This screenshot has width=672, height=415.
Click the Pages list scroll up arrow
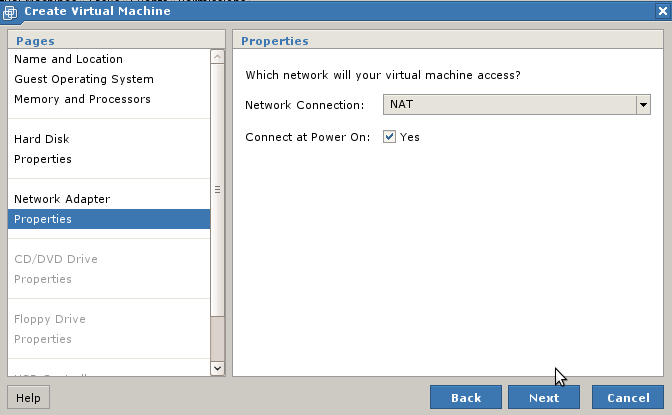pyautogui.click(x=218, y=57)
